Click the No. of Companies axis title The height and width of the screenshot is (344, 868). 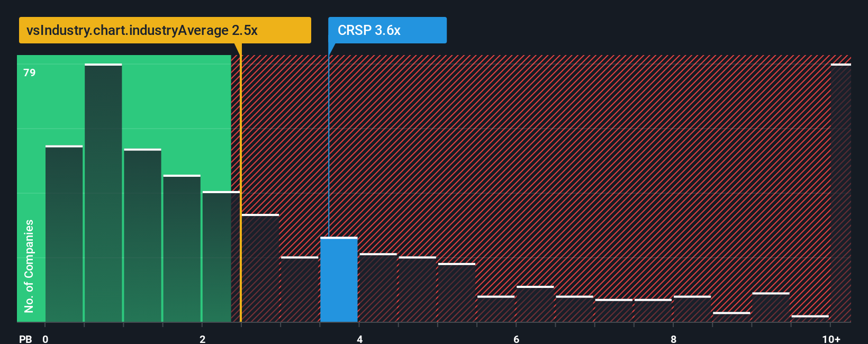29,266
